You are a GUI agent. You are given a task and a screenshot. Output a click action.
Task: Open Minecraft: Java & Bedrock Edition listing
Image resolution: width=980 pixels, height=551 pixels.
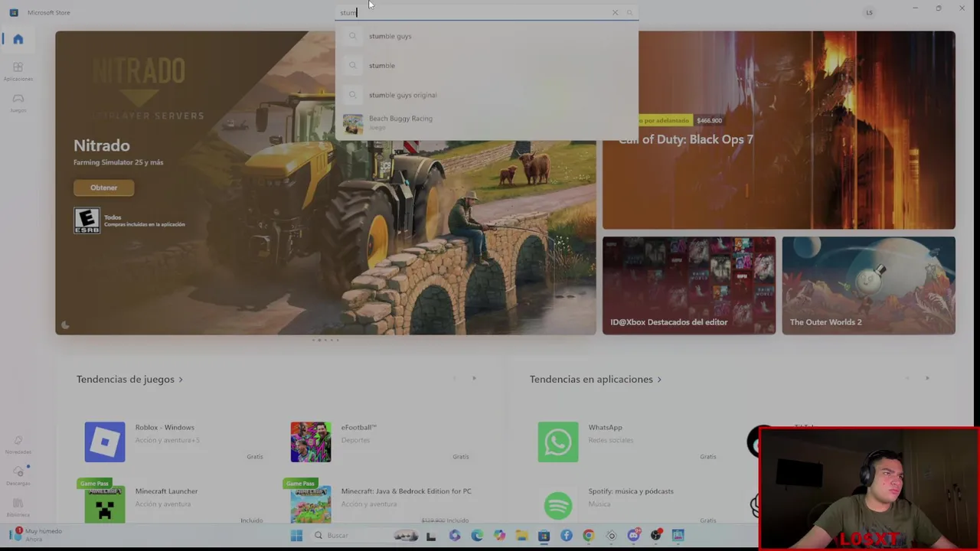pyautogui.click(x=380, y=502)
